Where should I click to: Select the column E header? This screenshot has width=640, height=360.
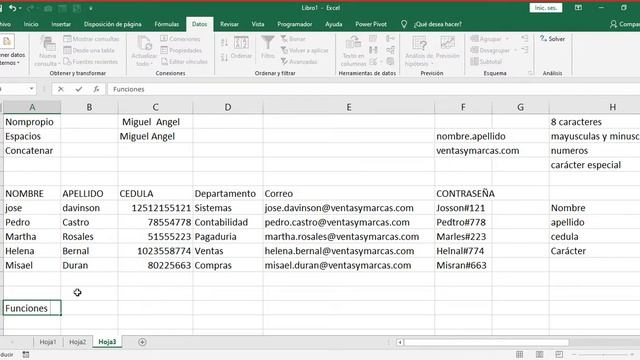[x=349, y=107]
